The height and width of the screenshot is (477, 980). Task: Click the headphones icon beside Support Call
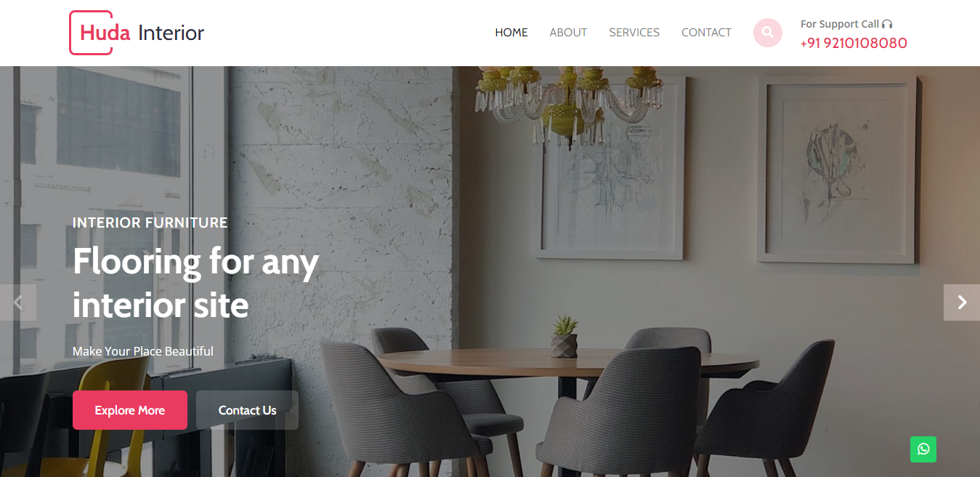(887, 24)
